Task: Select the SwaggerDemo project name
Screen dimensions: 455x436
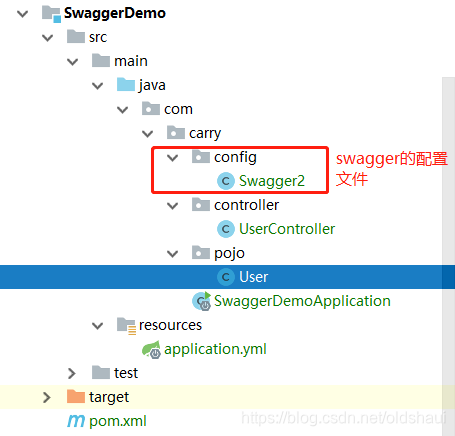Action: coord(115,13)
